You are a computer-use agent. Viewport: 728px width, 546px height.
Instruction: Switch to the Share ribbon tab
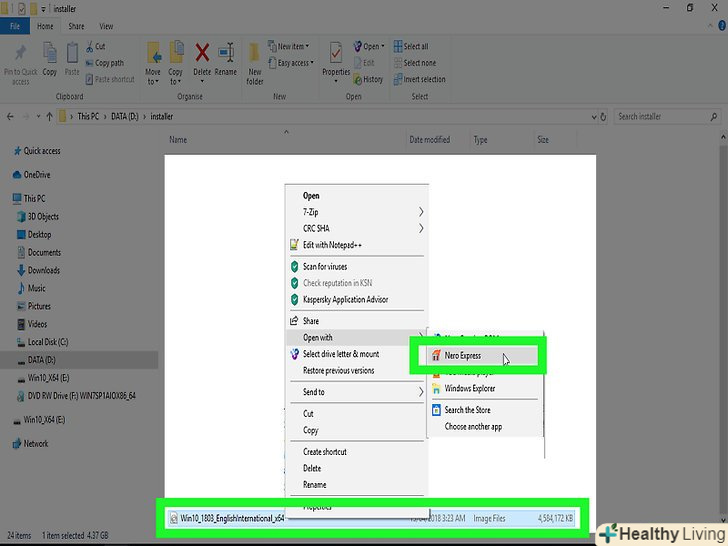[76, 26]
